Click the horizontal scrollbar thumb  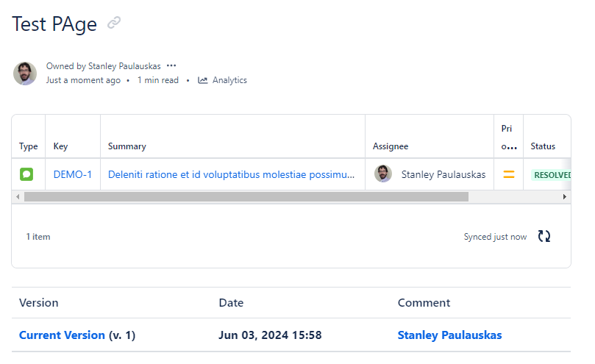pos(246,196)
